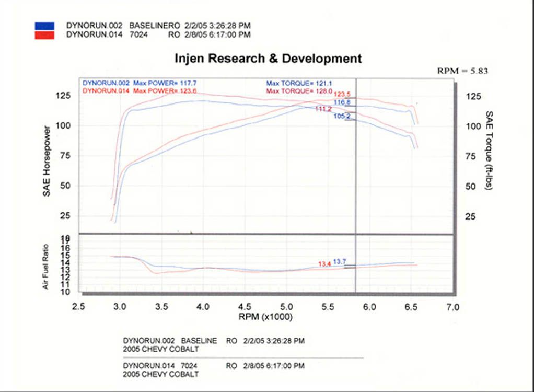This screenshot has width=534, height=392.
Task: Click the 105.2 cursor value marker
Action: click(342, 116)
